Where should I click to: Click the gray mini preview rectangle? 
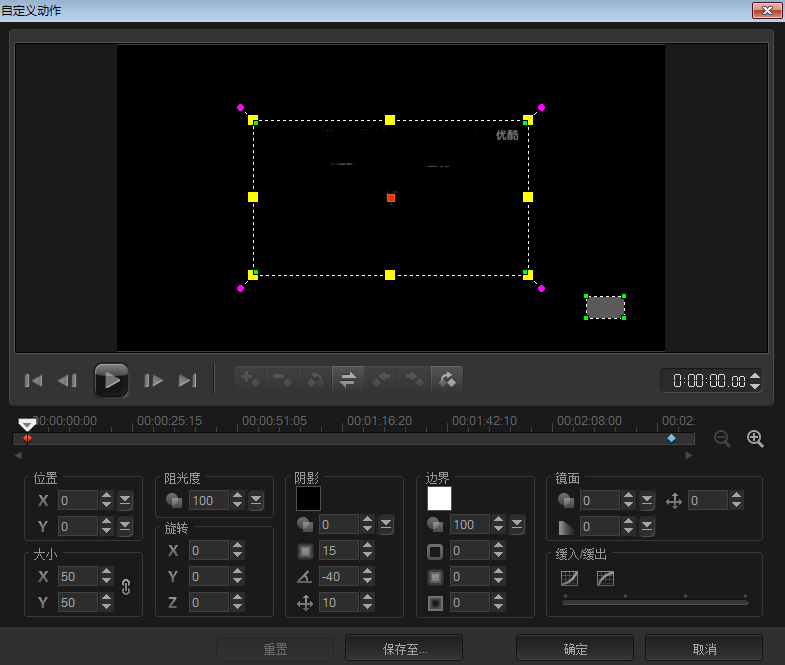[605, 307]
